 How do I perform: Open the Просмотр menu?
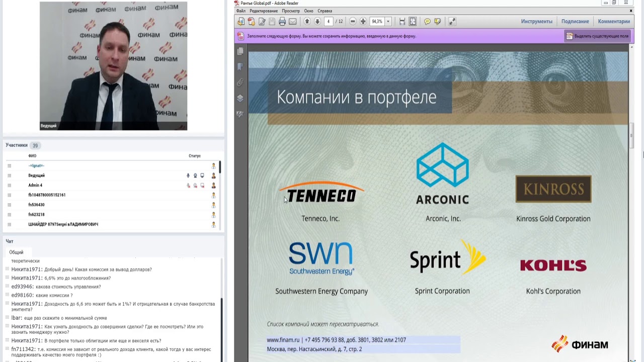click(x=291, y=11)
